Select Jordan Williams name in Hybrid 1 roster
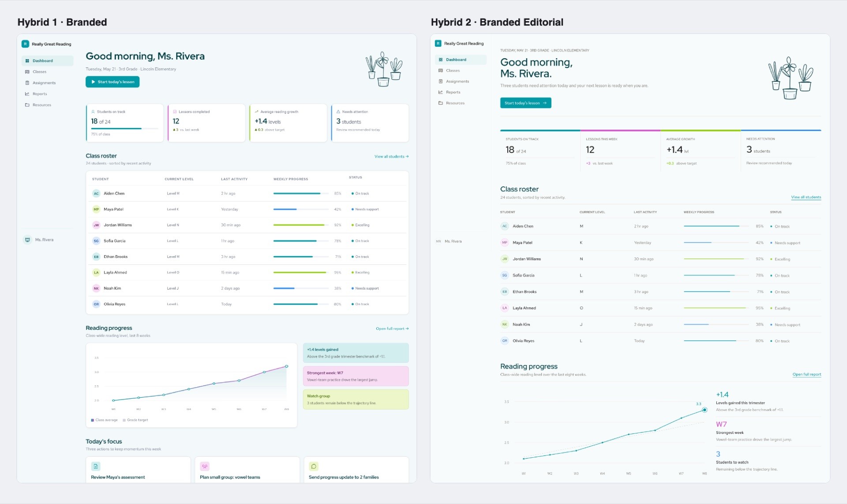This screenshot has height=504, width=847. [x=118, y=225]
